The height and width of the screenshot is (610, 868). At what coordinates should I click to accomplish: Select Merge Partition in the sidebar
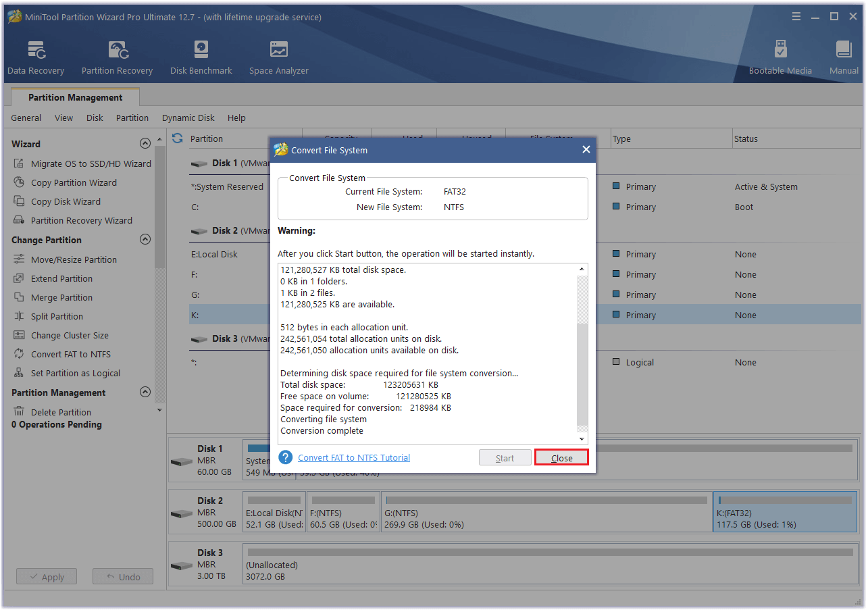[61, 297]
